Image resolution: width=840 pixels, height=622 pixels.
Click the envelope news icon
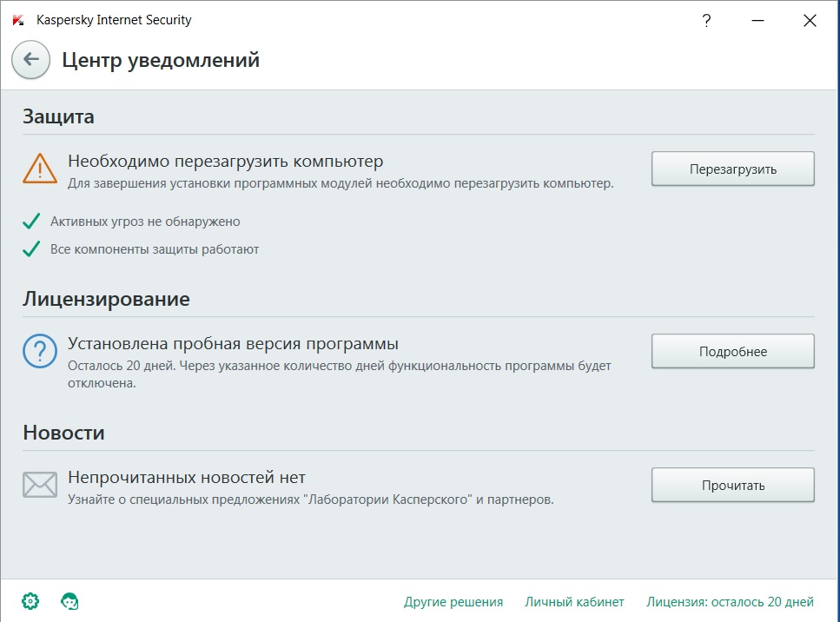(x=40, y=485)
